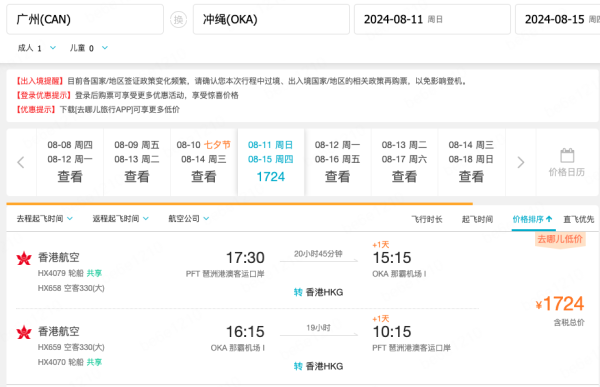
Task: Open airline company filter
Action: point(189,219)
